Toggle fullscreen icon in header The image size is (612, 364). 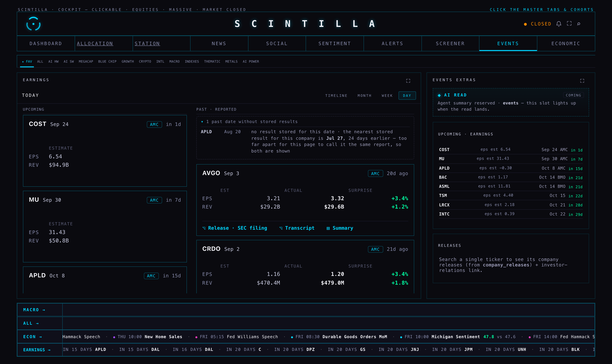coord(569,23)
